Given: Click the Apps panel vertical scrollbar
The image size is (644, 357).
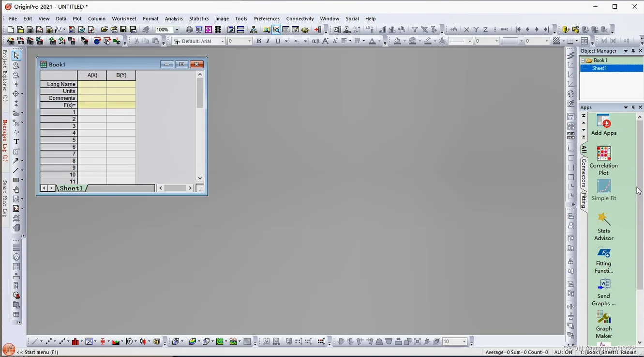Looking at the screenshot, I should (640, 230).
